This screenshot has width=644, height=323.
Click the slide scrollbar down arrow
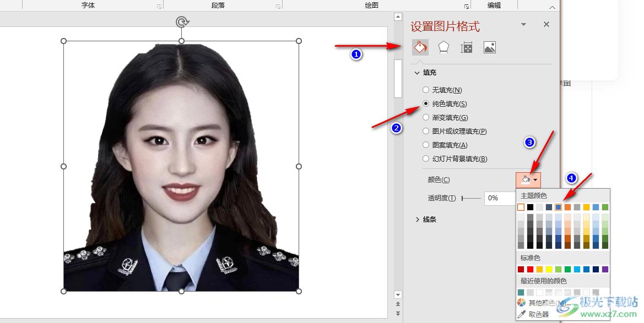coord(398,295)
